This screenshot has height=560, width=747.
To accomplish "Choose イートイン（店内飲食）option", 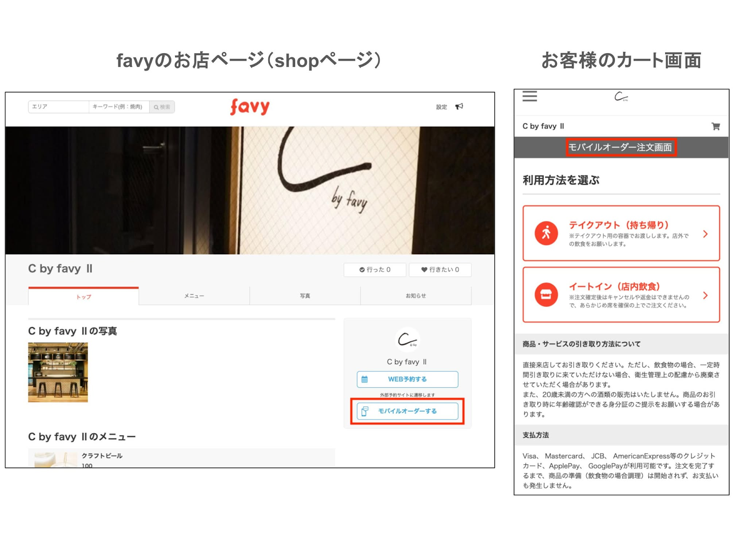I will (621, 294).
